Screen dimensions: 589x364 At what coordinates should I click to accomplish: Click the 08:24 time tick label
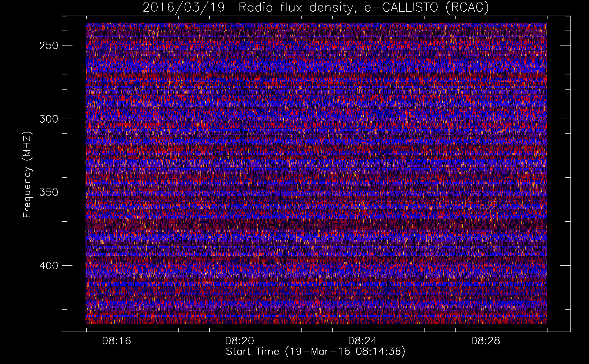pyautogui.click(x=363, y=341)
